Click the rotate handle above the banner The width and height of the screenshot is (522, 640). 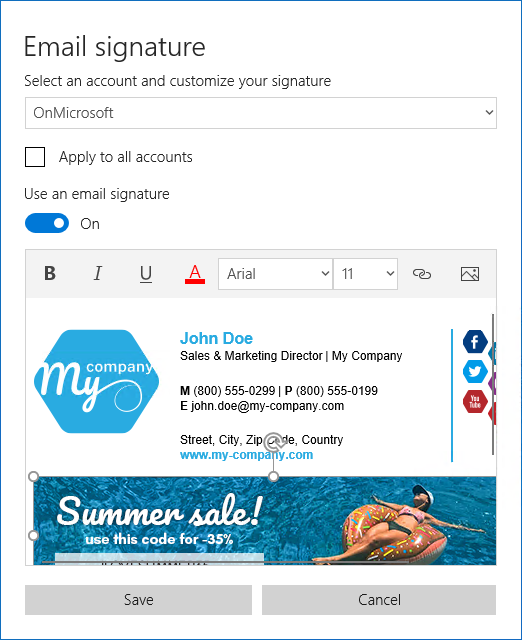[273, 442]
